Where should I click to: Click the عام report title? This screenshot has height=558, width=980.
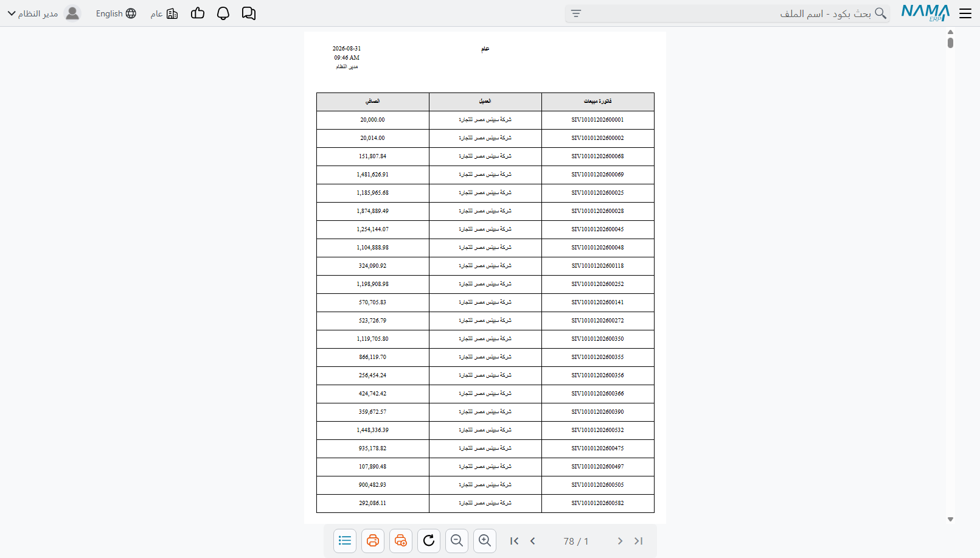point(485,49)
